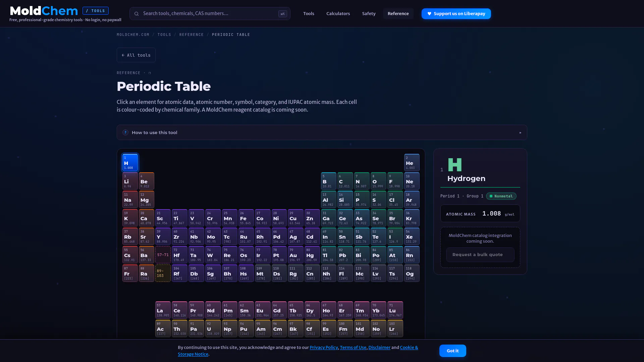Select the Ytterbium (Yb) cell
Viewport: 644px width, 362px height.
pyautogui.click(x=378, y=310)
